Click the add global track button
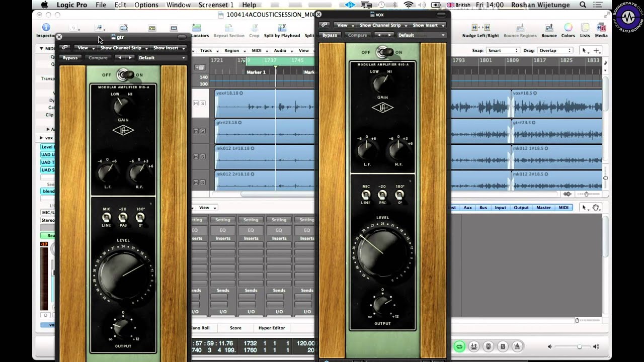Viewport: 644px width, 362px height. click(x=201, y=67)
